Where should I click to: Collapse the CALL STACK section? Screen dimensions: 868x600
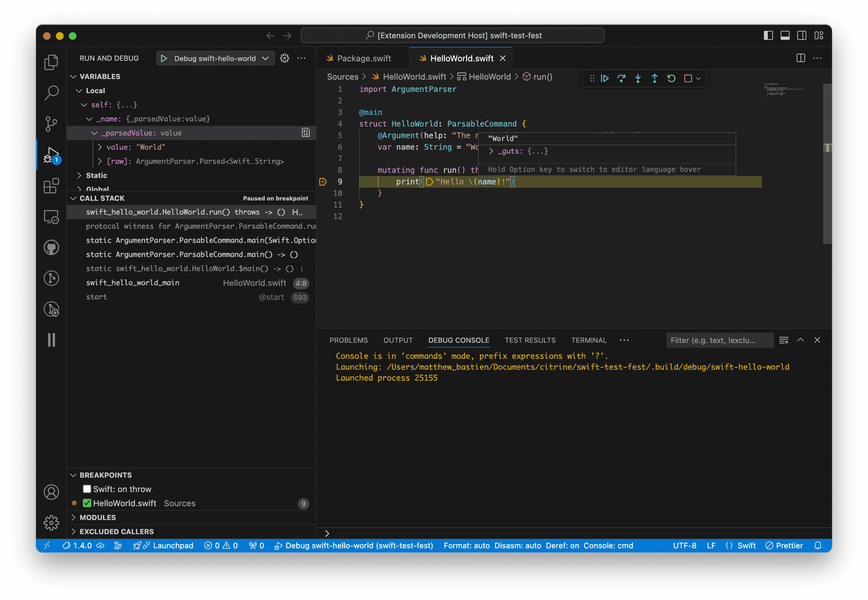tap(73, 198)
